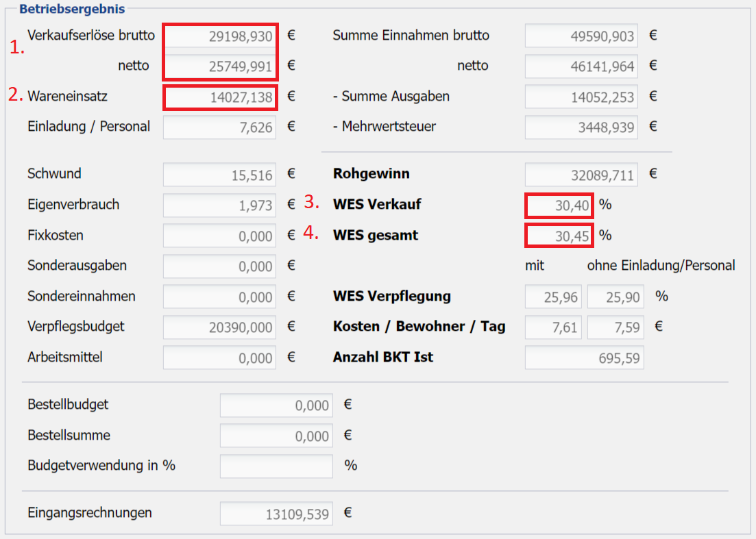Focus the Sondereinnahmen field

point(220,297)
